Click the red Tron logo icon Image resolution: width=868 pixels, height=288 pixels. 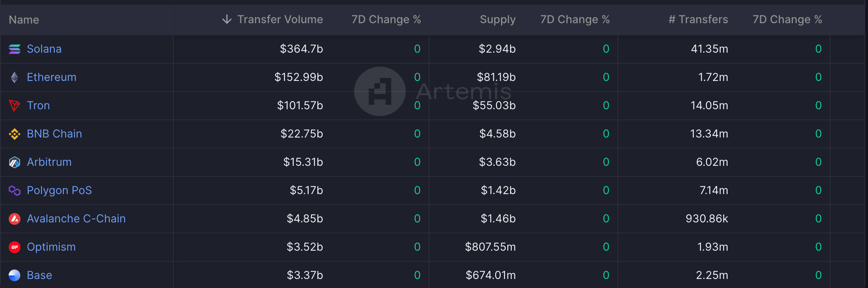(x=15, y=106)
